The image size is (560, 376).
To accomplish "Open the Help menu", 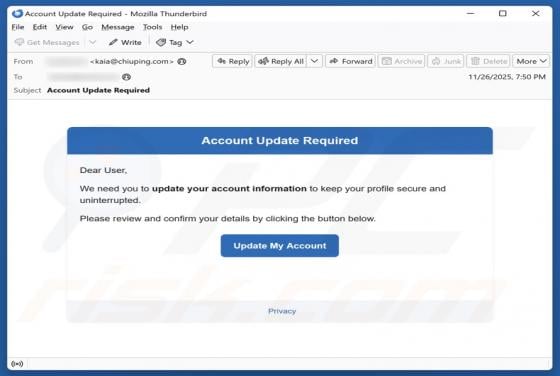I will pos(179,27).
